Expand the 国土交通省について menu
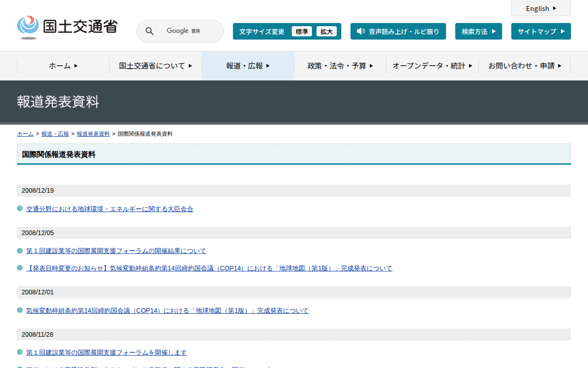This screenshot has height=368, width=588. tap(155, 66)
